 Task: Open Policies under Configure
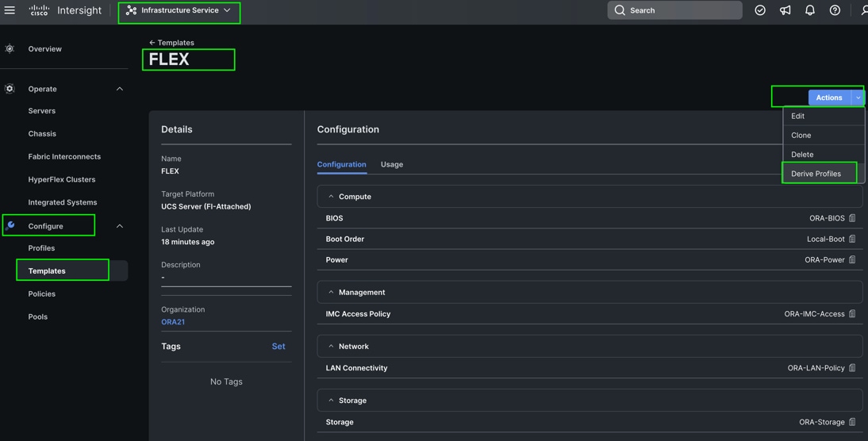(41, 293)
